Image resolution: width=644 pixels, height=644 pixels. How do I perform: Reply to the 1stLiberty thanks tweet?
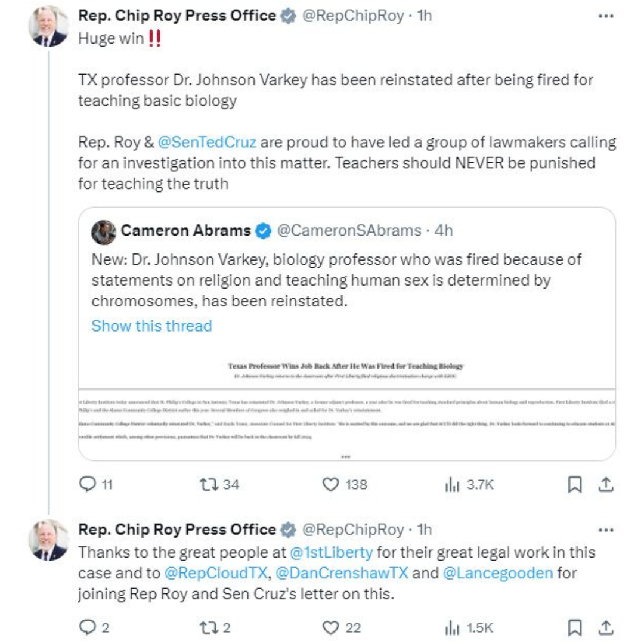click(87, 627)
